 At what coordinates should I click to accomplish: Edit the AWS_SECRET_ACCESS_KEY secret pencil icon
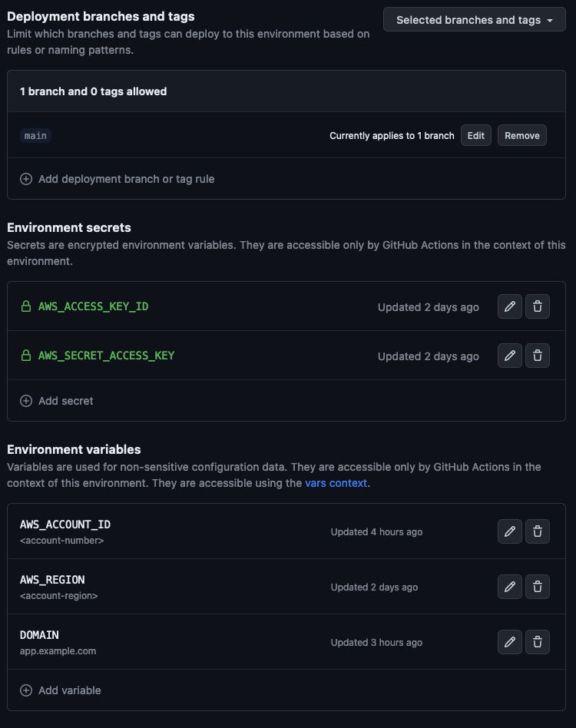510,356
